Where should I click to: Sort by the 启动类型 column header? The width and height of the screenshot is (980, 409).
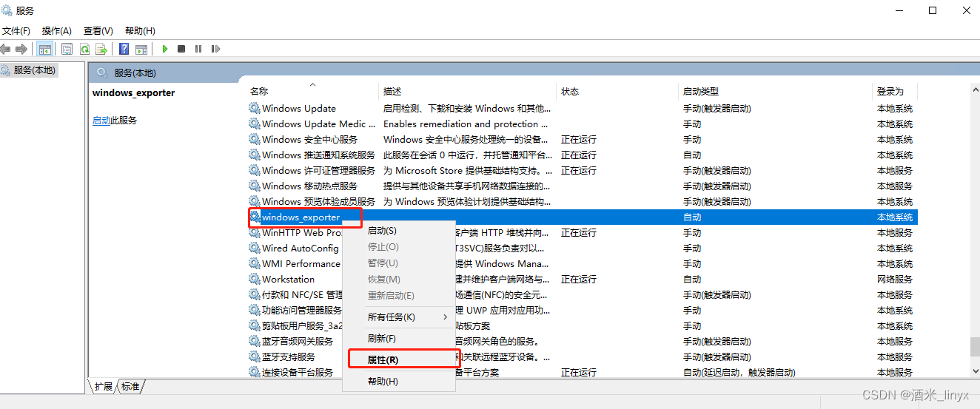click(775, 91)
